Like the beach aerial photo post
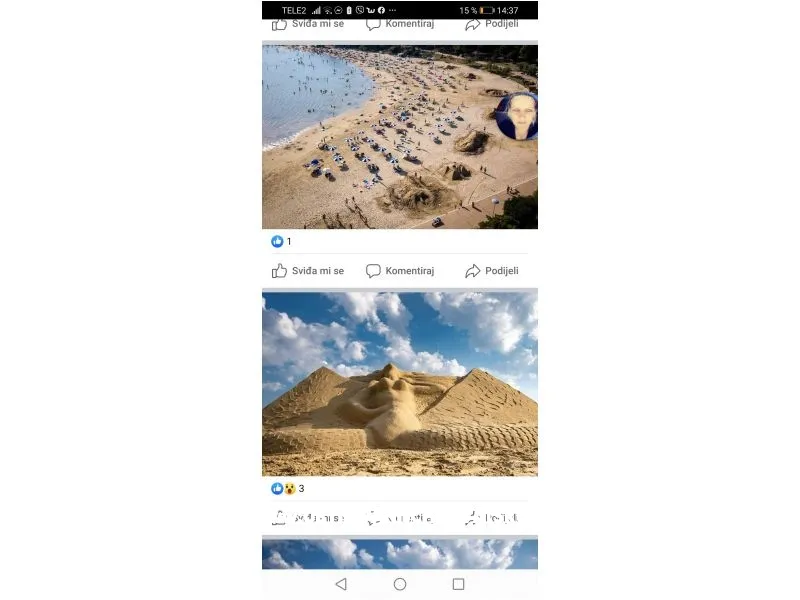 click(308, 271)
